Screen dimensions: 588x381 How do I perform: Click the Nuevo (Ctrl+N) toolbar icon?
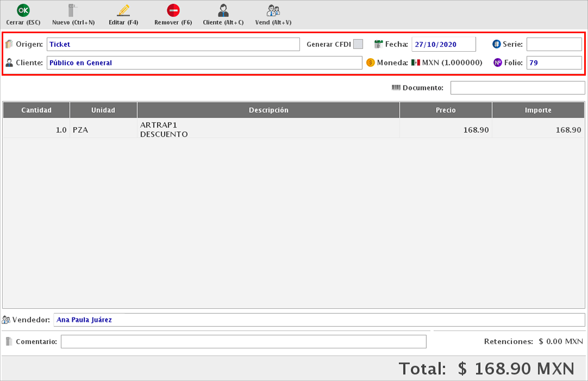tap(73, 10)
